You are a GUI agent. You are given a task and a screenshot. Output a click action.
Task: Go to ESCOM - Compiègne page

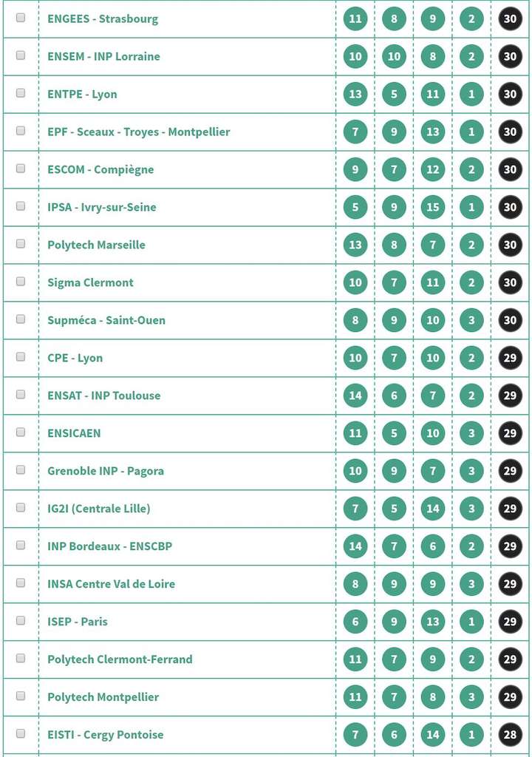pos(100,169)
